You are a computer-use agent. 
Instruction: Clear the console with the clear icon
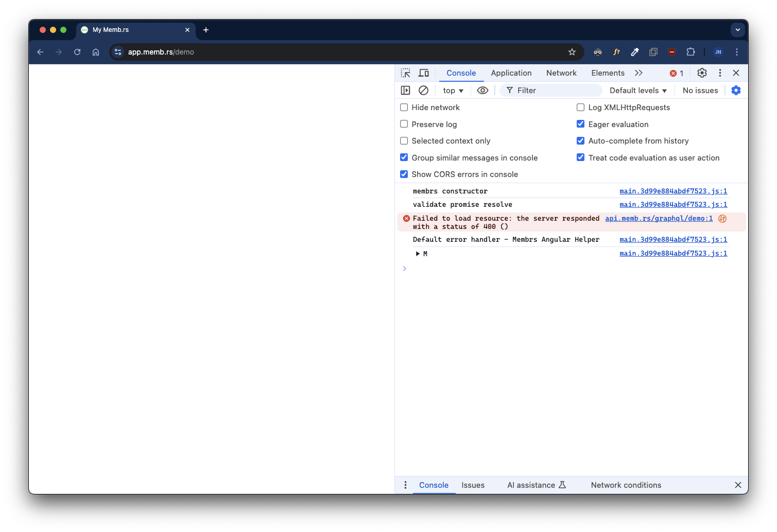click(x=423, y=91)
